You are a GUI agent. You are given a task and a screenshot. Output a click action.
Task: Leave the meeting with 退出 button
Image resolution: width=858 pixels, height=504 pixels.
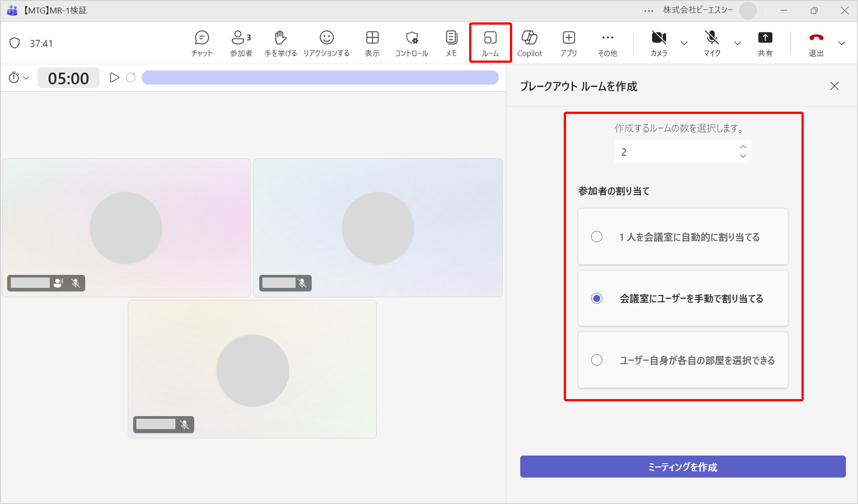(816, 43)
